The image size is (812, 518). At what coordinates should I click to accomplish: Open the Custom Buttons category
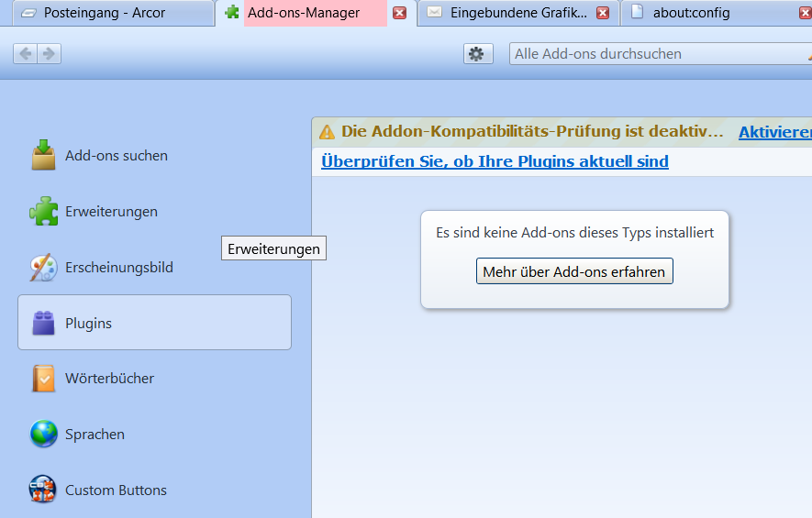click(154, 490)
